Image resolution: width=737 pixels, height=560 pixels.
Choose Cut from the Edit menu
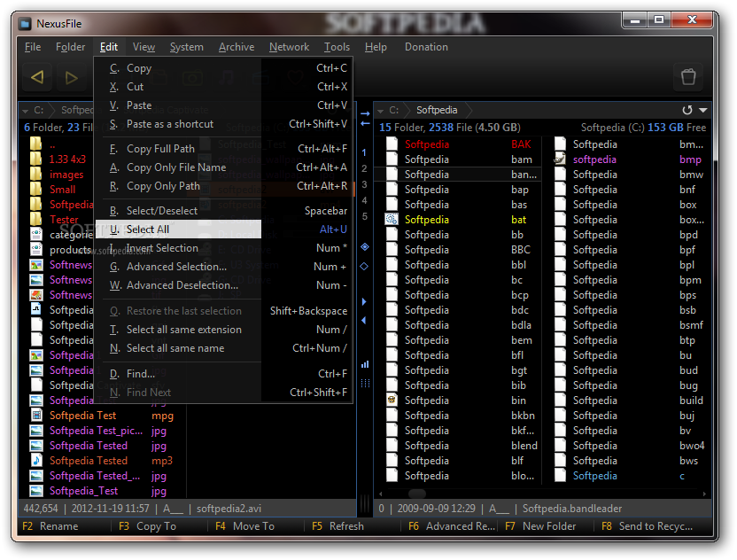224,87
